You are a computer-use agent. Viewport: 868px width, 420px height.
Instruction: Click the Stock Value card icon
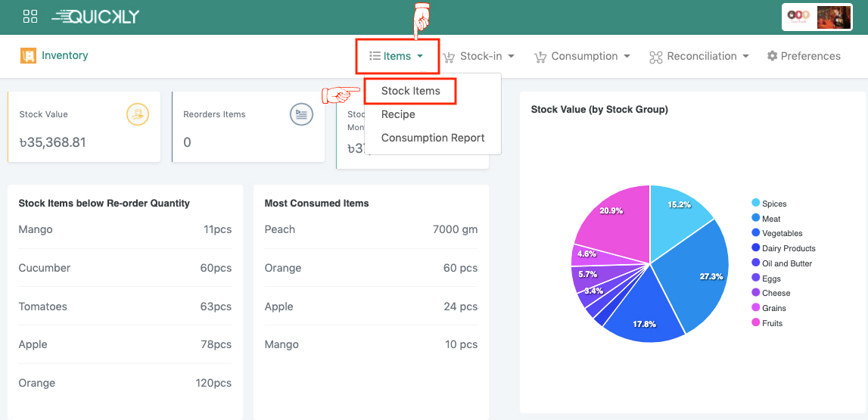point(138,114)
